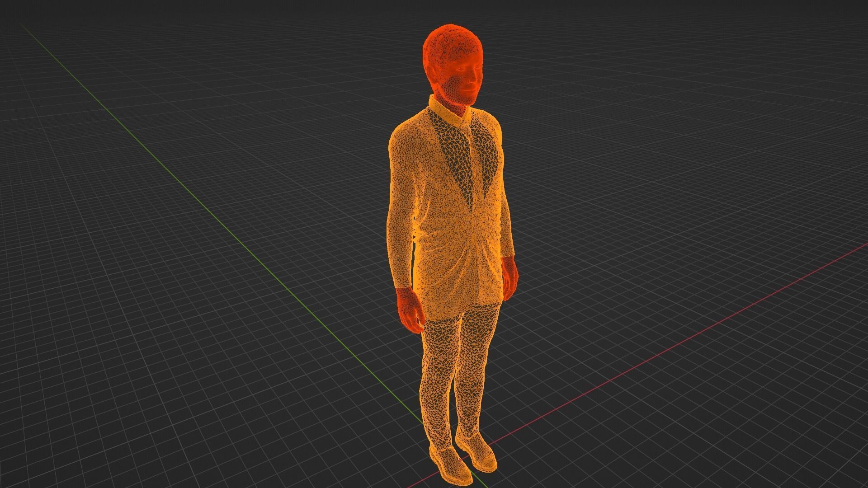The height and width of the screenshot is (488, 868).
Task: Select the shirt collar below the chin
Action: [x=450, y=111]
